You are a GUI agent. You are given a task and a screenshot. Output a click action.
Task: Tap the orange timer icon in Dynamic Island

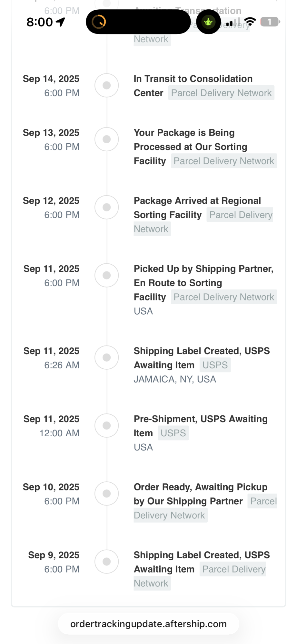(99, 22)
